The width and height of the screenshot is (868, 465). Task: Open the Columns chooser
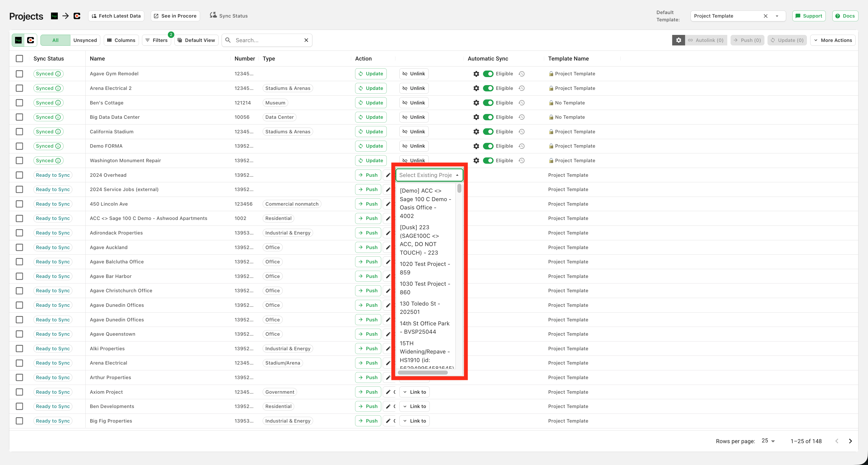coord(121,40)
